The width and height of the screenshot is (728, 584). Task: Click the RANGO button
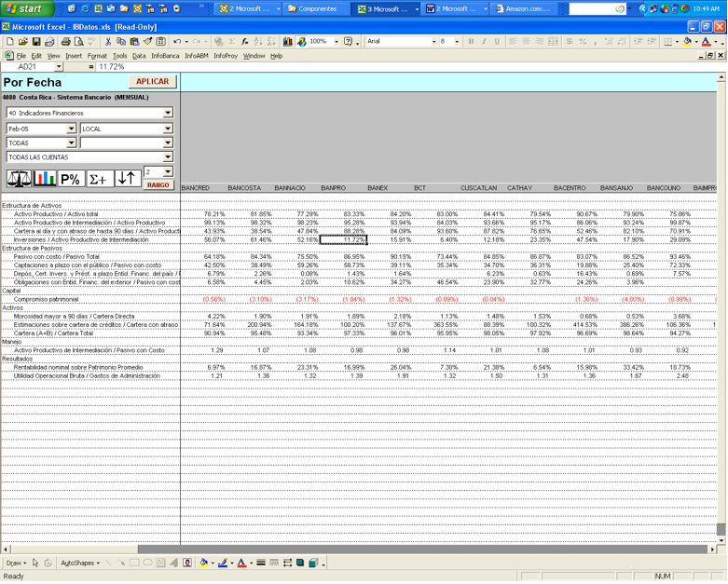[158, 185]
